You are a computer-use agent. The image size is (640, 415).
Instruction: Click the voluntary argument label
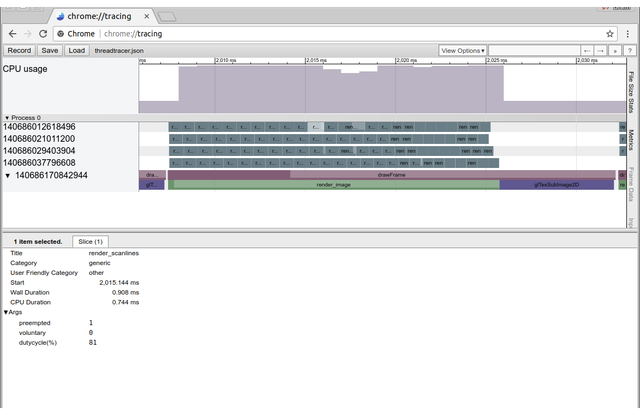point(32,333)
